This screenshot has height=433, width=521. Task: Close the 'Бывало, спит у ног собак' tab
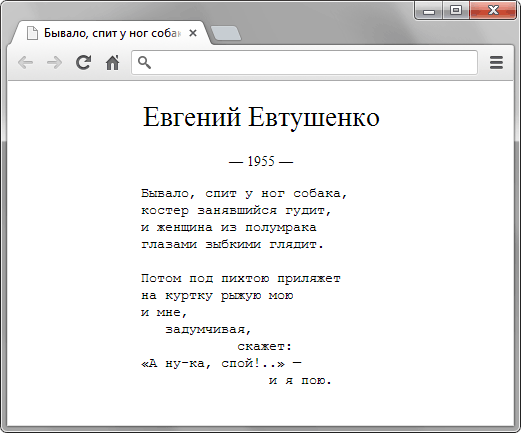(193, 33)
